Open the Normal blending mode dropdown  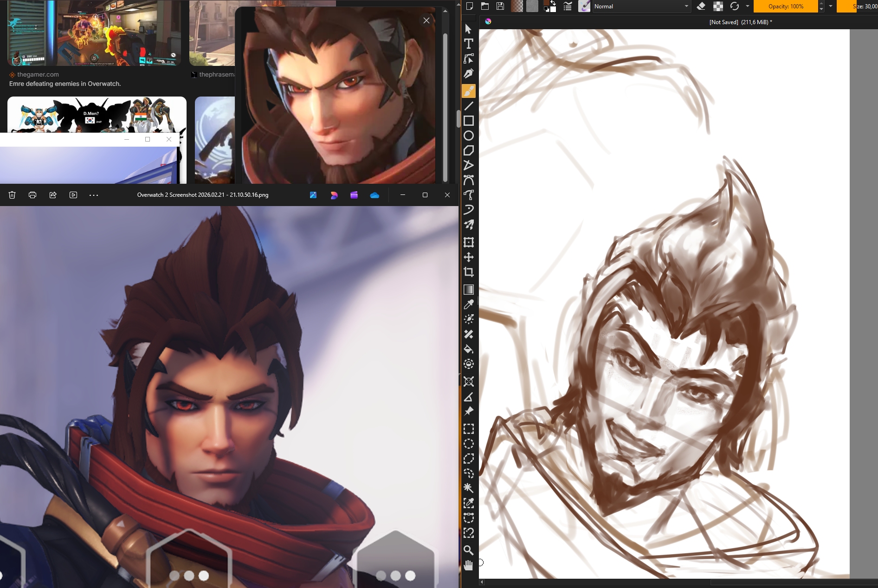click(641, 6)
